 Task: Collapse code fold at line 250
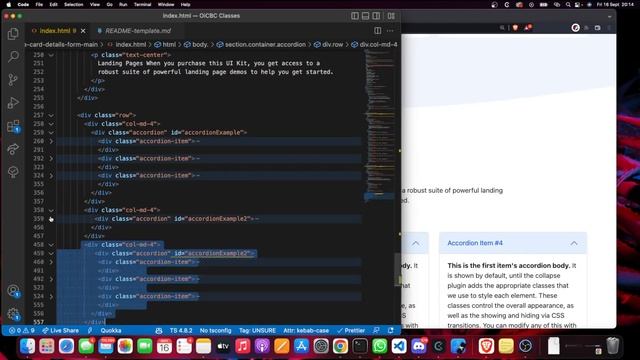point(51,55)
